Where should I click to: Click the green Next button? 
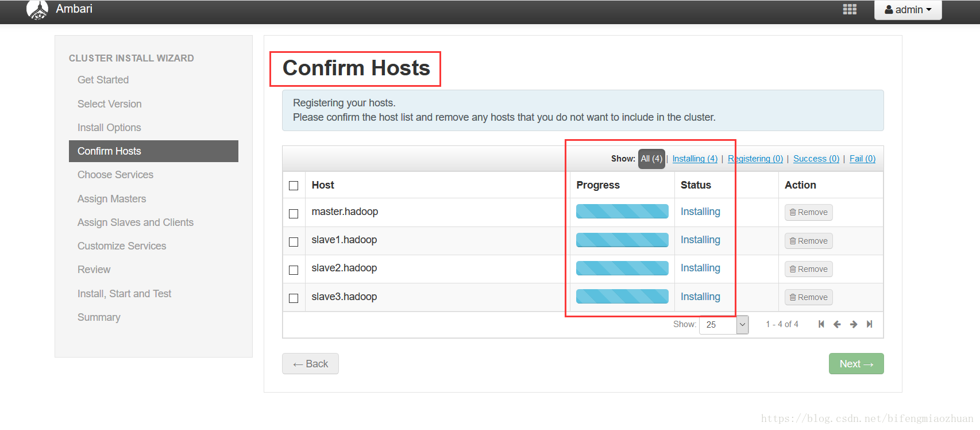coord(856,364)
